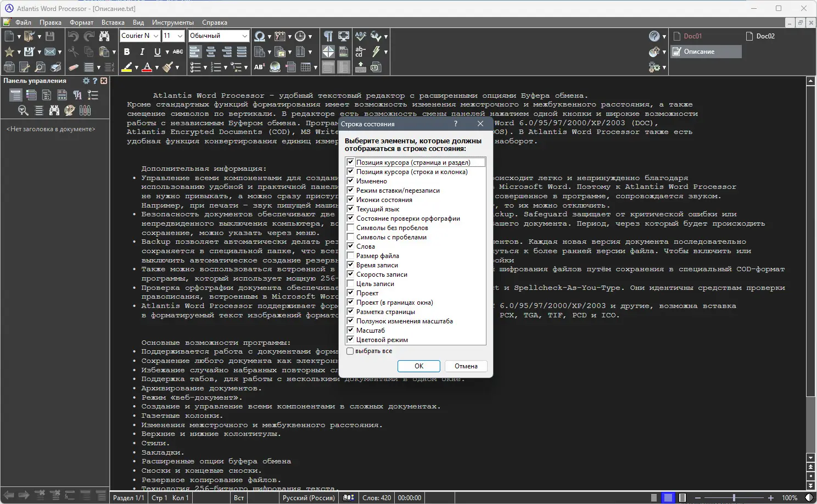Open the Инструменты menu

173,23
